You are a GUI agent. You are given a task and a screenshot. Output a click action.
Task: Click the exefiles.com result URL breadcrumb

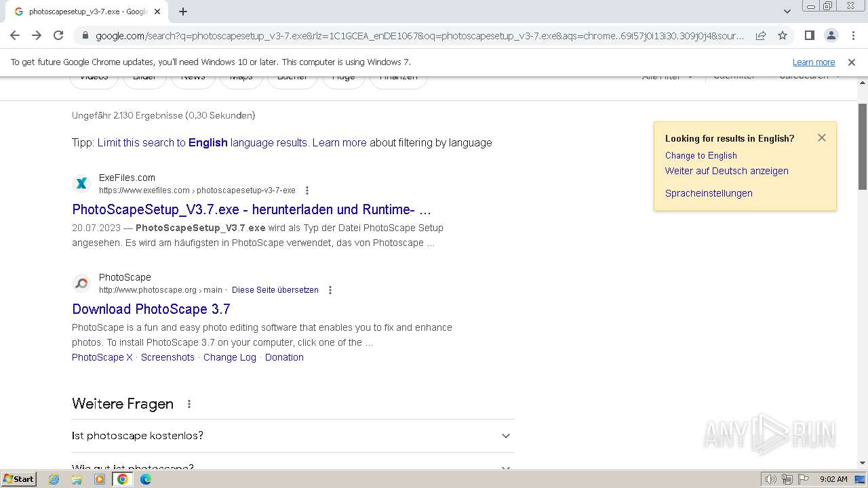[x=197, y=190]
